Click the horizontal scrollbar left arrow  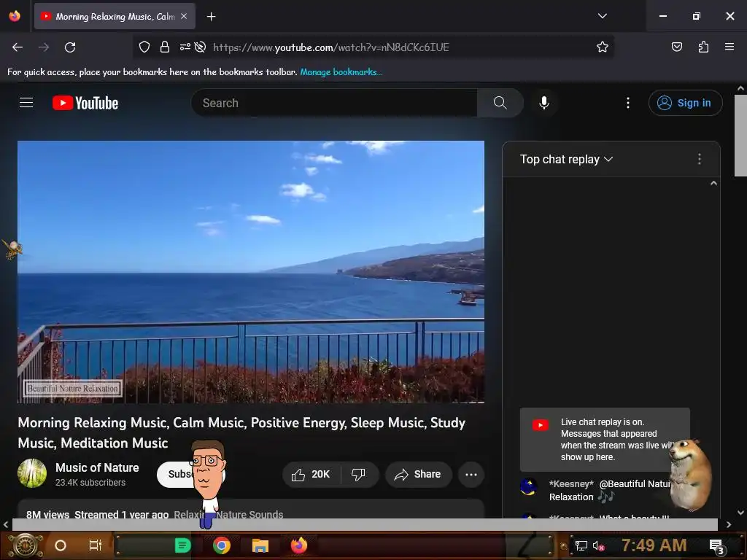[6, 524]
